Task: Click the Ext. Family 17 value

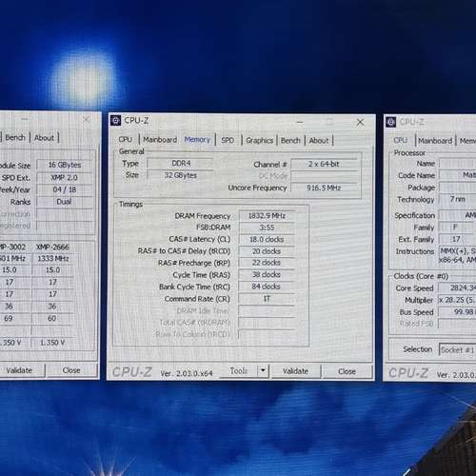Action: click(x=456, y=239)
